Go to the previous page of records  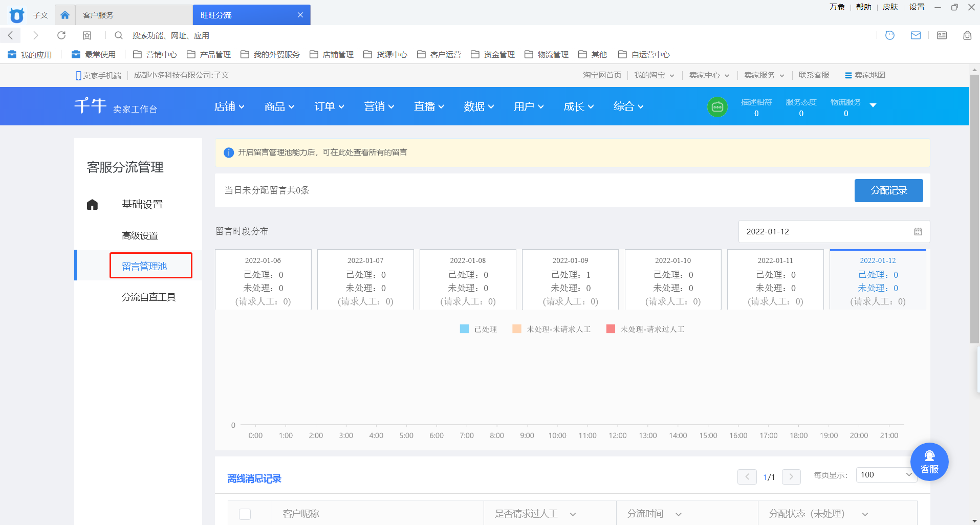click(x=747, y=477)
